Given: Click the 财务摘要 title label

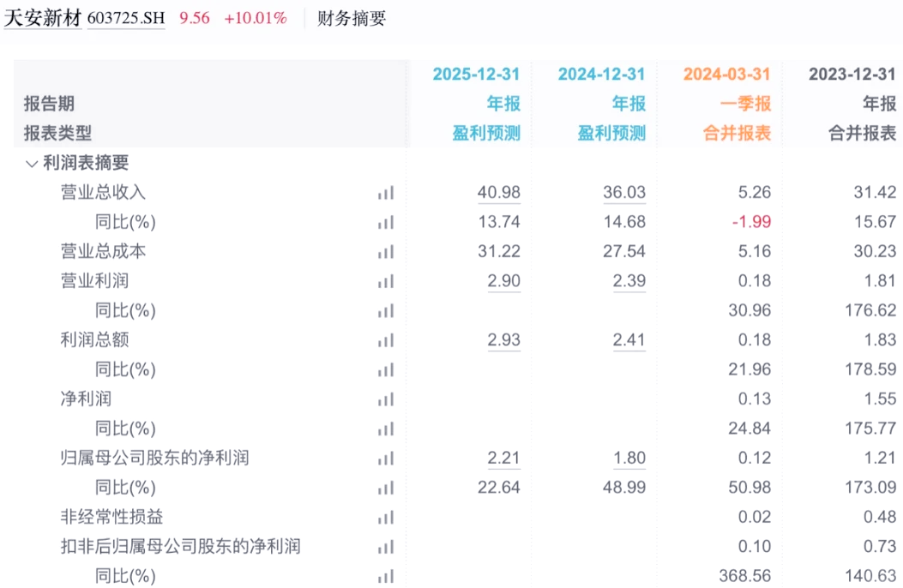Looking at the screenshot, I should [x=352, y=18].
